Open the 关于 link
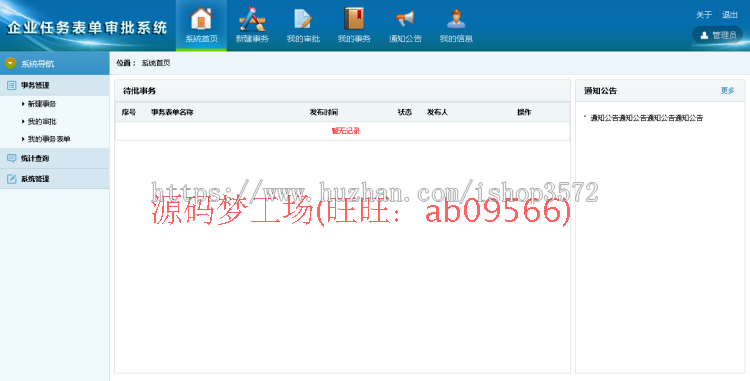 tap(704, 15)
